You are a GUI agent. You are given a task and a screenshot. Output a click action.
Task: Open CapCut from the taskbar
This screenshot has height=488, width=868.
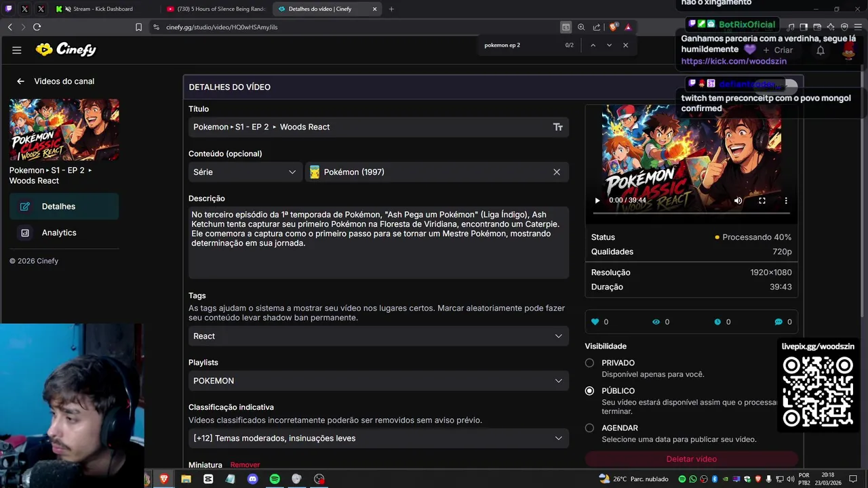click(x=208, y=479)
